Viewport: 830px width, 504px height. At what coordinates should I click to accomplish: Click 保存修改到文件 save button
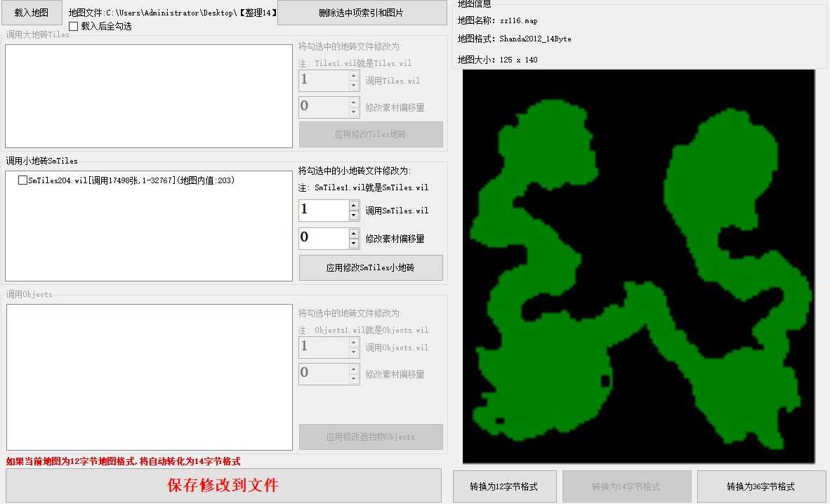(x=223, y=485)
